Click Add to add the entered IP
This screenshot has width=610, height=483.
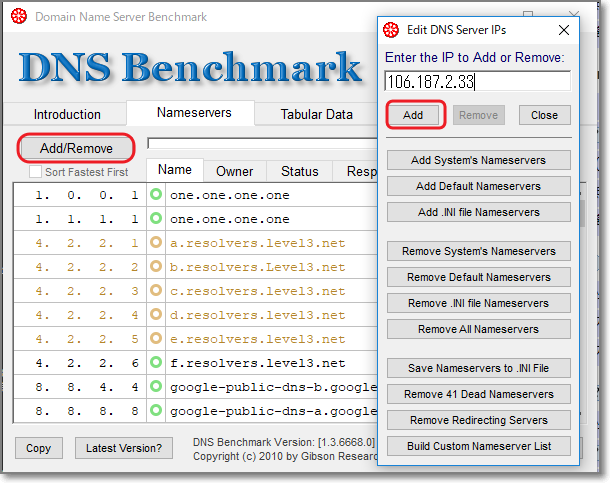coord(413,115)
